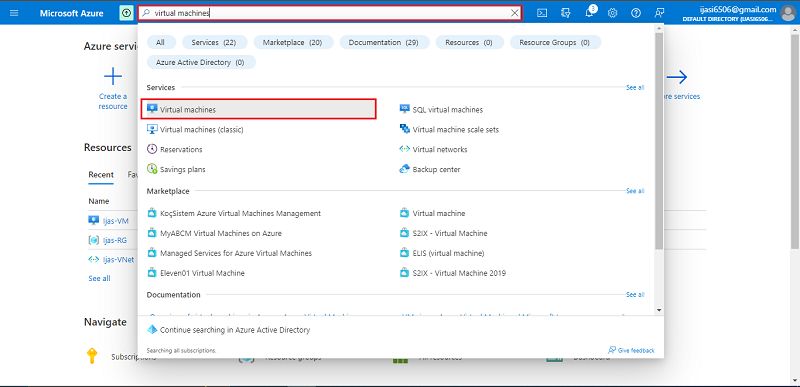Image resolution: width=800 pixels, height=387 pixels.
Task: Click Create a resource plus icon
Action: [x=113, y=77]
